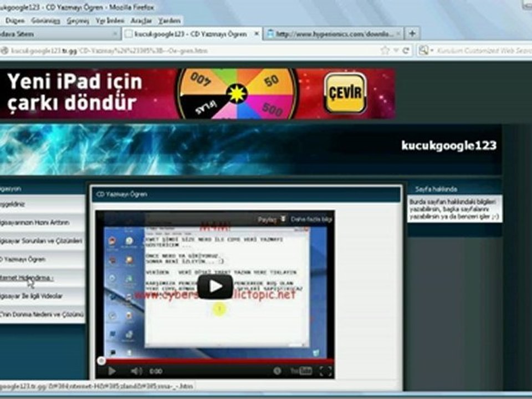532x399 pixels.
Task: Click the kucukgoogle123 site title
Action: pyautogui.click(x=449, y=146)
